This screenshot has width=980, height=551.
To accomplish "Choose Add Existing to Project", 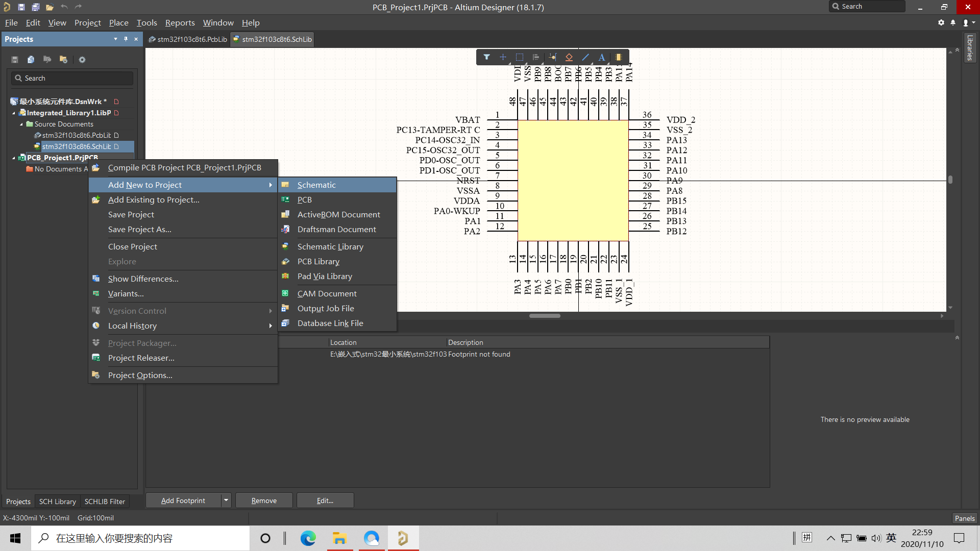I will [x=184, y=199].
